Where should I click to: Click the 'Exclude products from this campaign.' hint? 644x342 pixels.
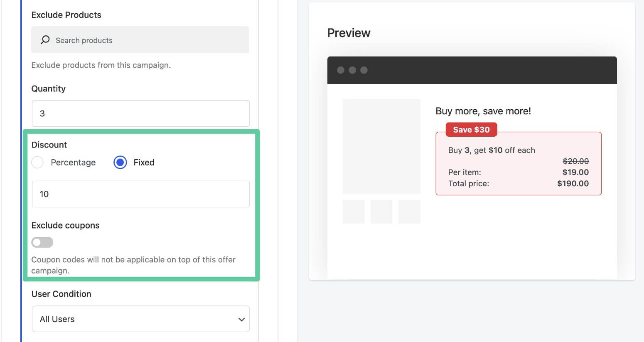tap(101, 65)
